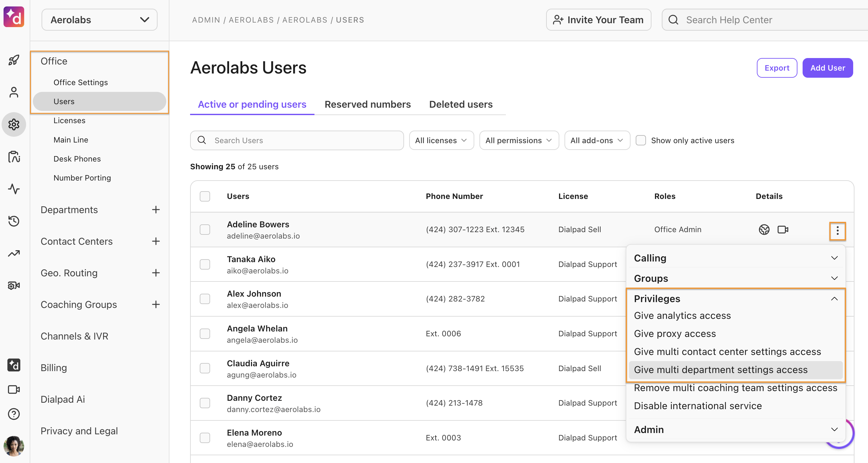The image size is (868, 463).
Task: Select Active or pending users tab
Action: click(252, 104)
